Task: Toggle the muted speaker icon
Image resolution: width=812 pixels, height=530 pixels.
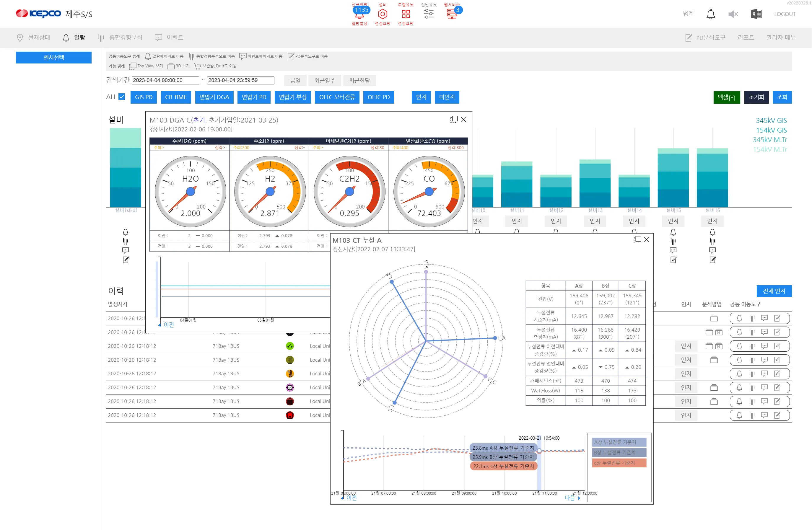Action: point(733,14)
